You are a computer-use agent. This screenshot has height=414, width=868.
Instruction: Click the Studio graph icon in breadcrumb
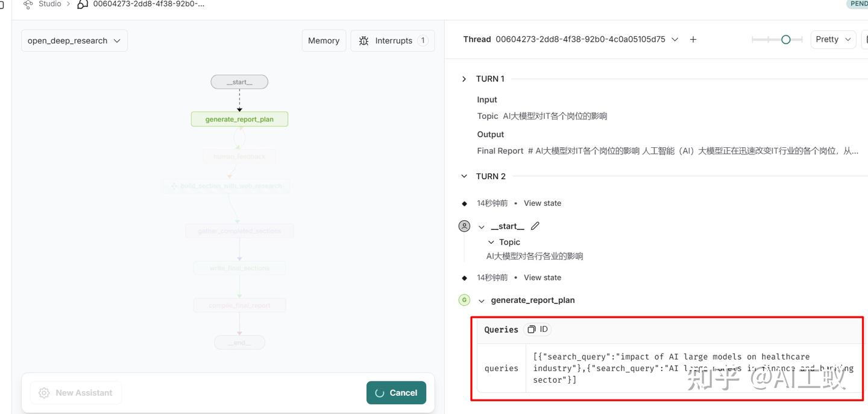click(x=28, y=4)
